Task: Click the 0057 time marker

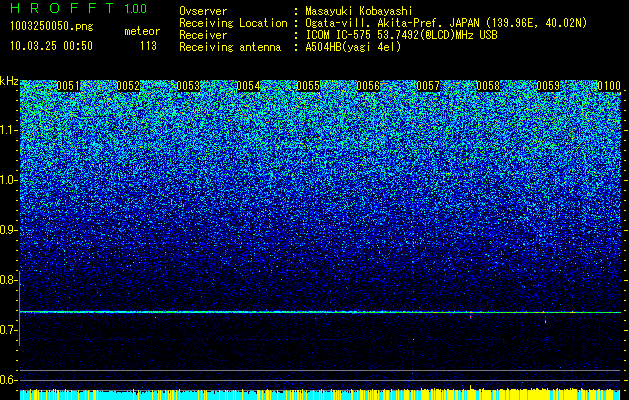Action: 428,86
